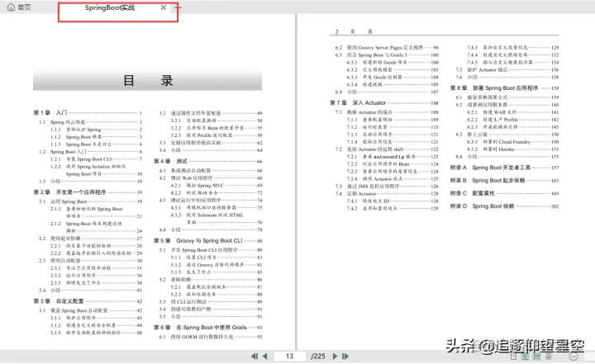Click chapter entry 第4章 测试
Viewport: 595px width, 364px height.
(208, 161)
